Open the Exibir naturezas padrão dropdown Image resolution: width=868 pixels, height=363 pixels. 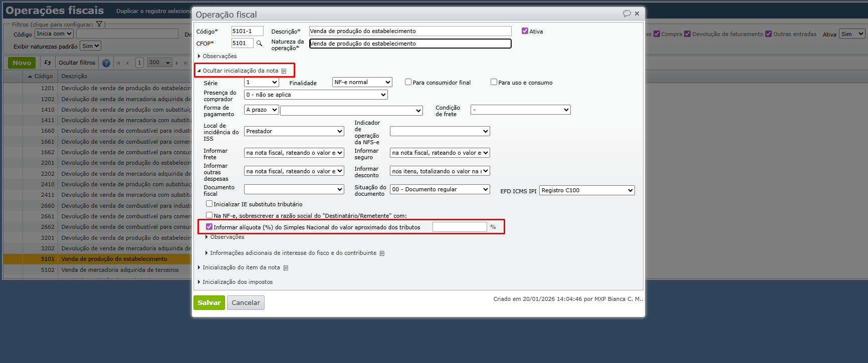(x=91, y=46)
